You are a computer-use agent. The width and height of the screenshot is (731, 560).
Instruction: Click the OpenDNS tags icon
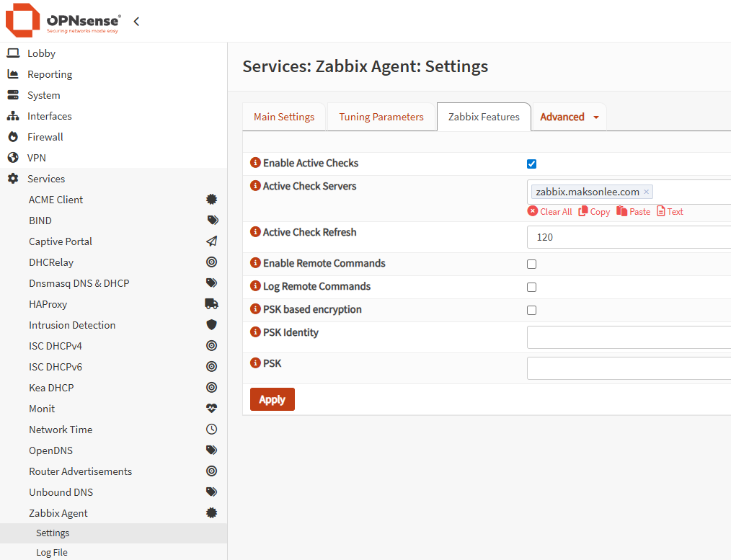point(212,450)
